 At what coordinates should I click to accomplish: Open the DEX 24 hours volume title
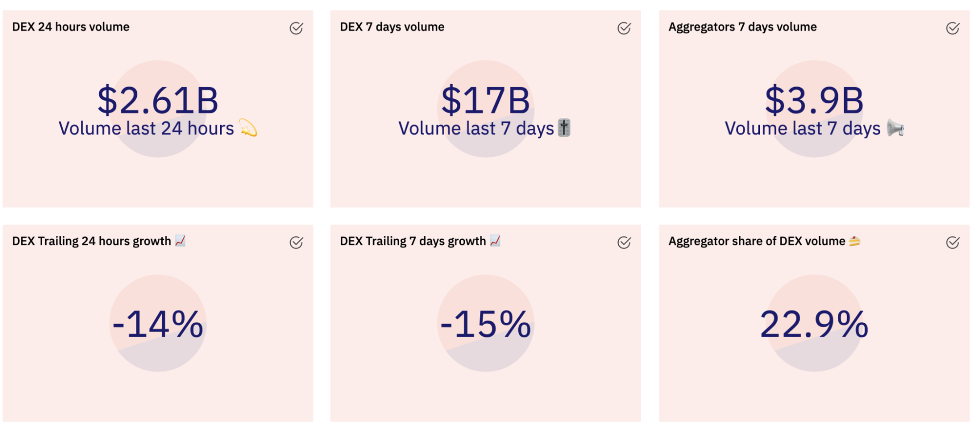(x=71, y=27)
